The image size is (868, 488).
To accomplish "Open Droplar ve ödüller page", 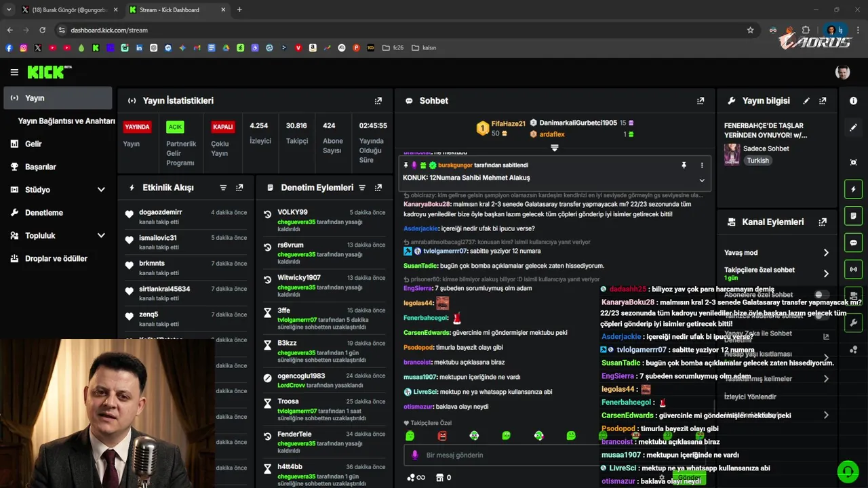I will [x=58, y=259].
